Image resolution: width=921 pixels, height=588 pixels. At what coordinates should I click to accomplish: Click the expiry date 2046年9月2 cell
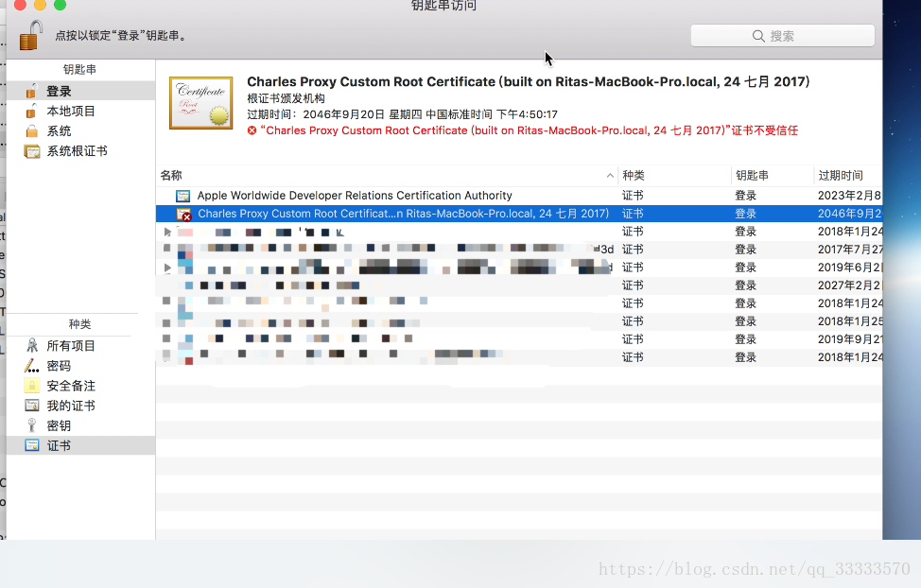click(x=849, y=214)
